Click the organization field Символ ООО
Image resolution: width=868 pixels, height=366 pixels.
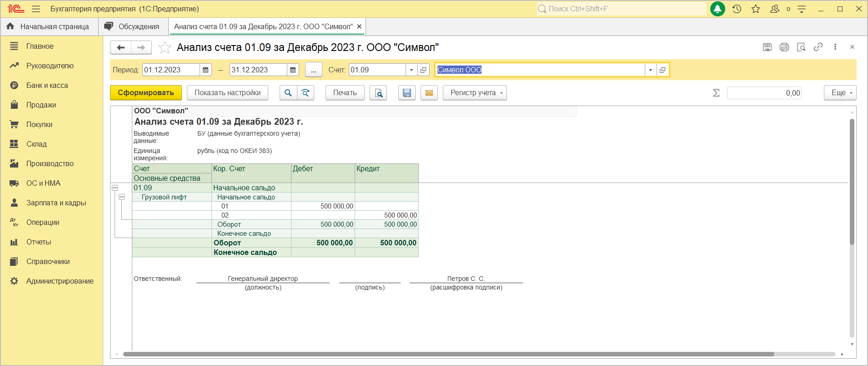click(x=540, y=70)
